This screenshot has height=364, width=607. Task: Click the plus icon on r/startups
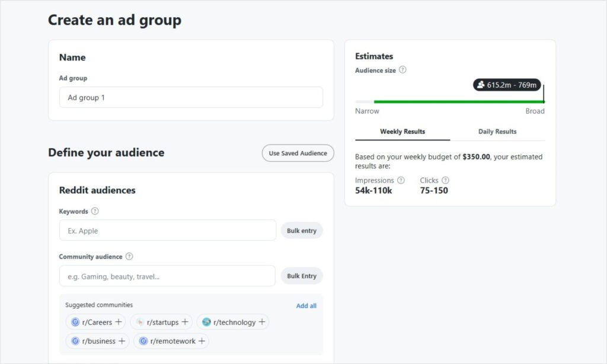coord(185,322)
